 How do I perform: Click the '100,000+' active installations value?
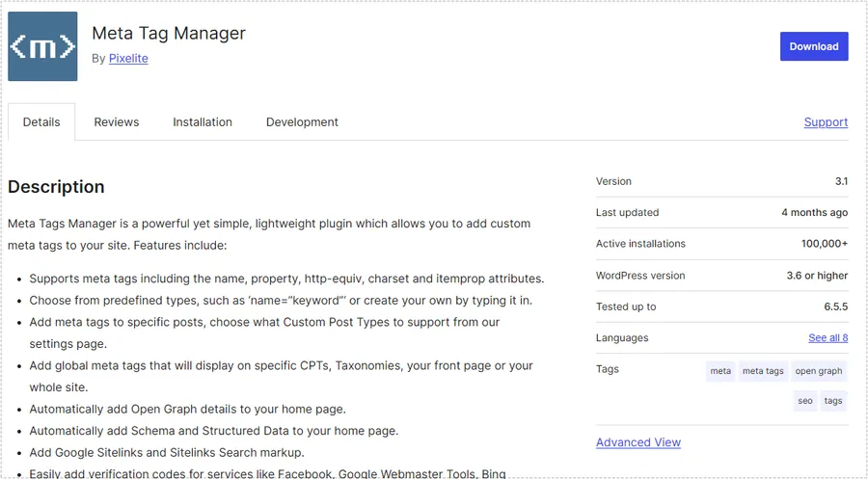coord(825,244)
